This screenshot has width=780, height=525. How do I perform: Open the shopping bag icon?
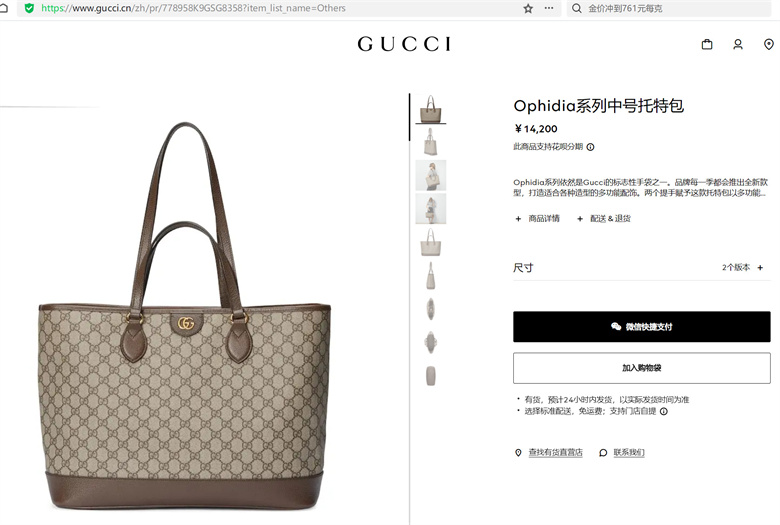706,44
